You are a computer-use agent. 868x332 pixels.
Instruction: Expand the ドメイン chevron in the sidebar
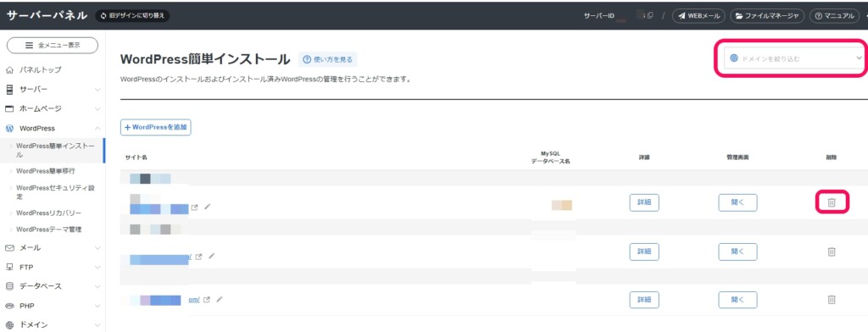click(97, 325)
